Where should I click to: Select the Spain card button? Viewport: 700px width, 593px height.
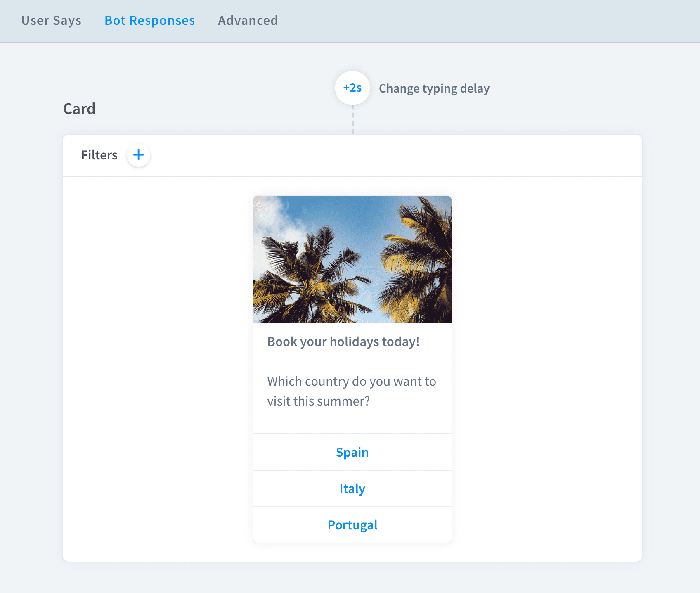tap(352, 452)
